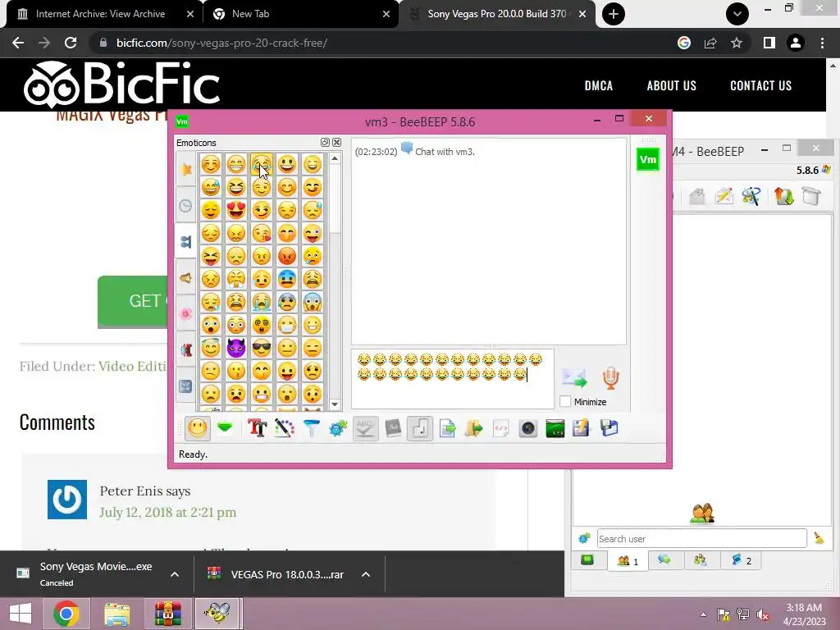Select the vehicle emoticon category tab
The height and width of the screenshot is (630, 840).
[186, 349]
